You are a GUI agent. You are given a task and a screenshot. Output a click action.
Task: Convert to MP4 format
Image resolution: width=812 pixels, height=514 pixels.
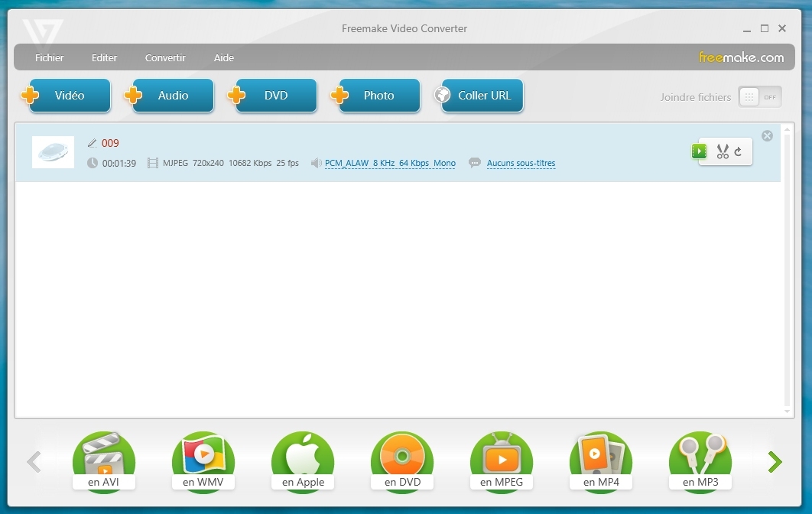pos(601,462)
